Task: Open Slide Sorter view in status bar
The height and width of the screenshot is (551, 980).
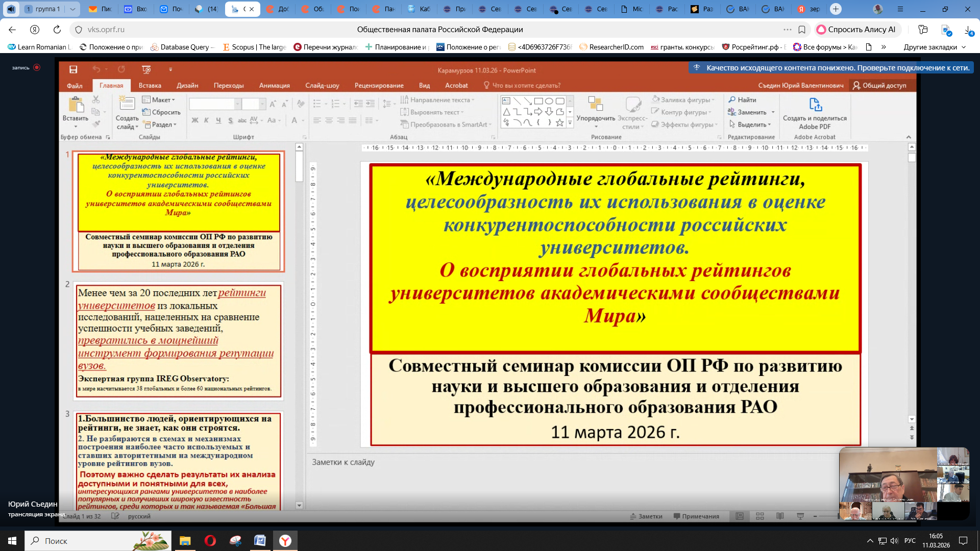Action: coord(759,516)
